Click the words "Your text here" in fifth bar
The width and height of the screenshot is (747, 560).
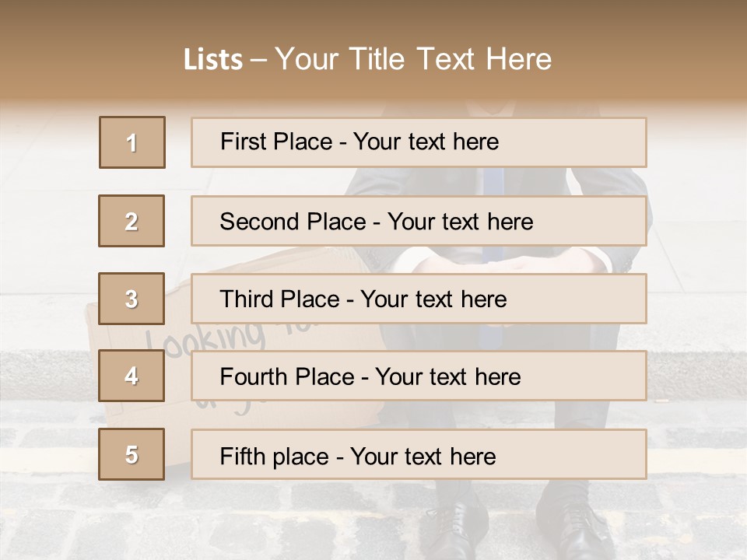[x=423, y=456]
